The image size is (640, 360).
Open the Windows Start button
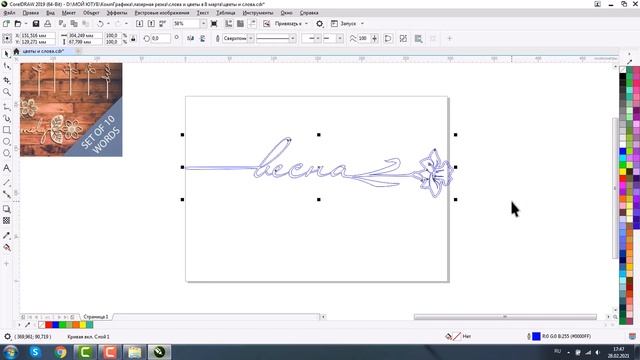[10, 352]
